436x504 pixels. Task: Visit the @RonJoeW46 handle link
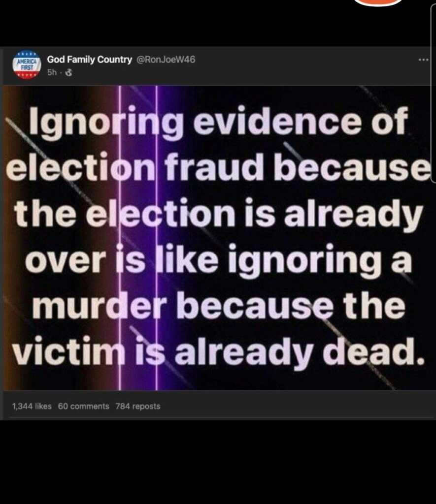(166, 60)
